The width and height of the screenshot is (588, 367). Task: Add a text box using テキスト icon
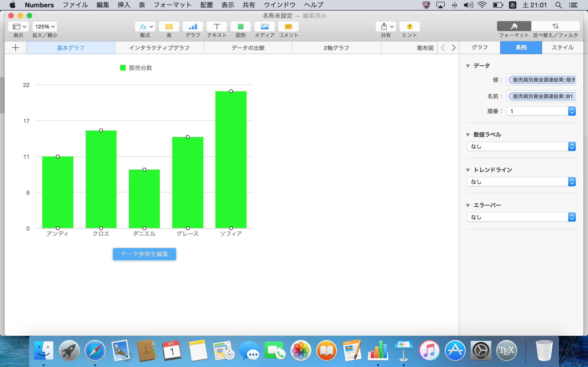point(217,26)
